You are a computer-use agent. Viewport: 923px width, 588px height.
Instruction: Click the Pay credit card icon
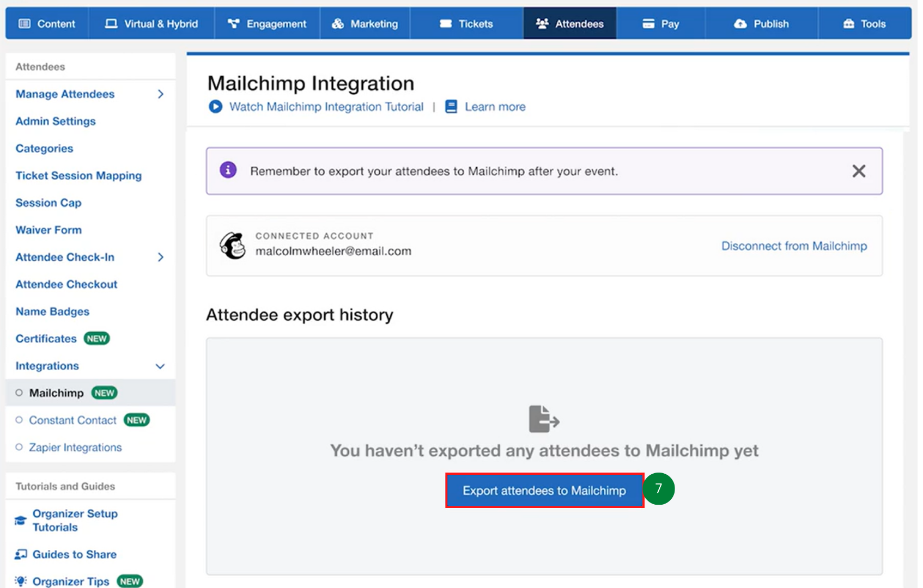(x=648, y=23)
